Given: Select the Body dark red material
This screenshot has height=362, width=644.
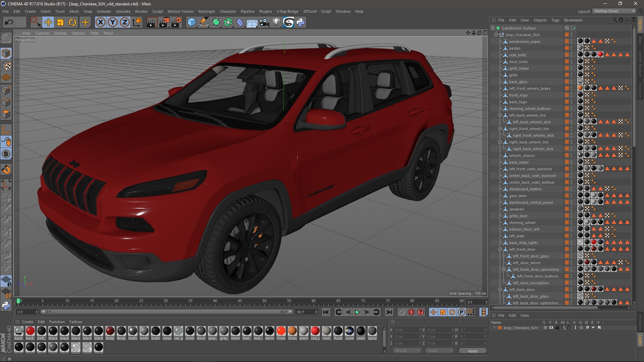Looking at the screenshot, I should pos(110,333).
